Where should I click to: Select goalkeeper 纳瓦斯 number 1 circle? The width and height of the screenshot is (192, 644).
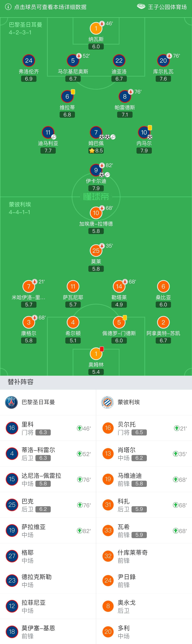[x=96, y=28]
